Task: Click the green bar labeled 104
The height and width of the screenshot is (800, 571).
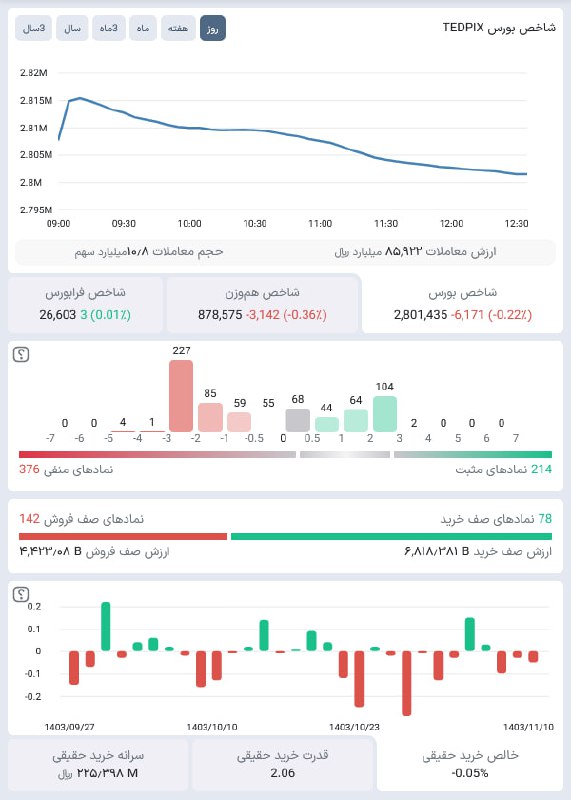Action: click(x=385, y=414)
